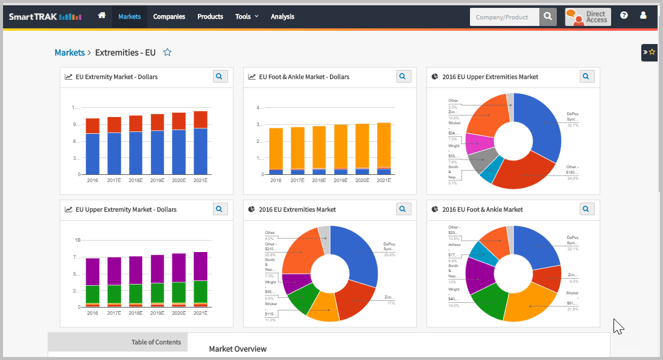Screen dimensions: 663x360
Task: Click pie icon beside 2016 EU Foot & Ankle Market
Action: tap(435, 209)
